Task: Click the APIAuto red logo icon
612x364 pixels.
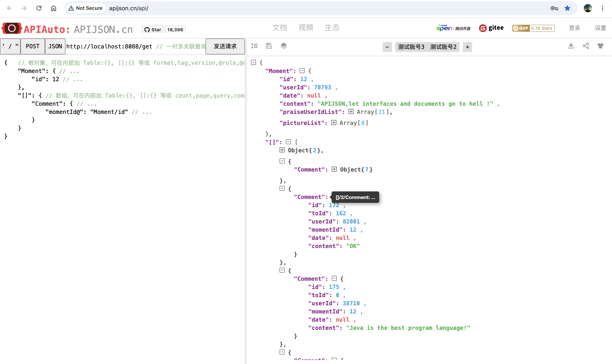Action: [x=11, y=28]
